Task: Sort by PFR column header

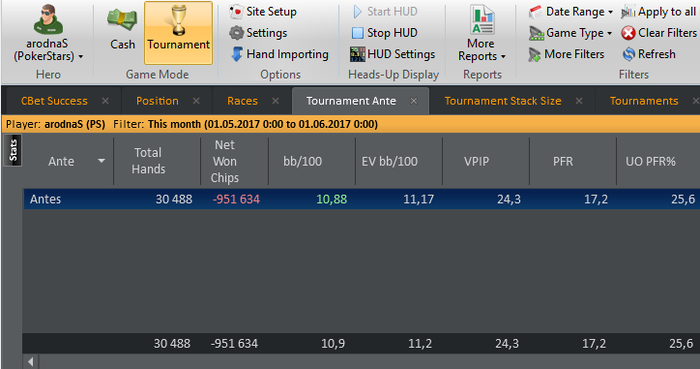Action: (x=563, y=162)
